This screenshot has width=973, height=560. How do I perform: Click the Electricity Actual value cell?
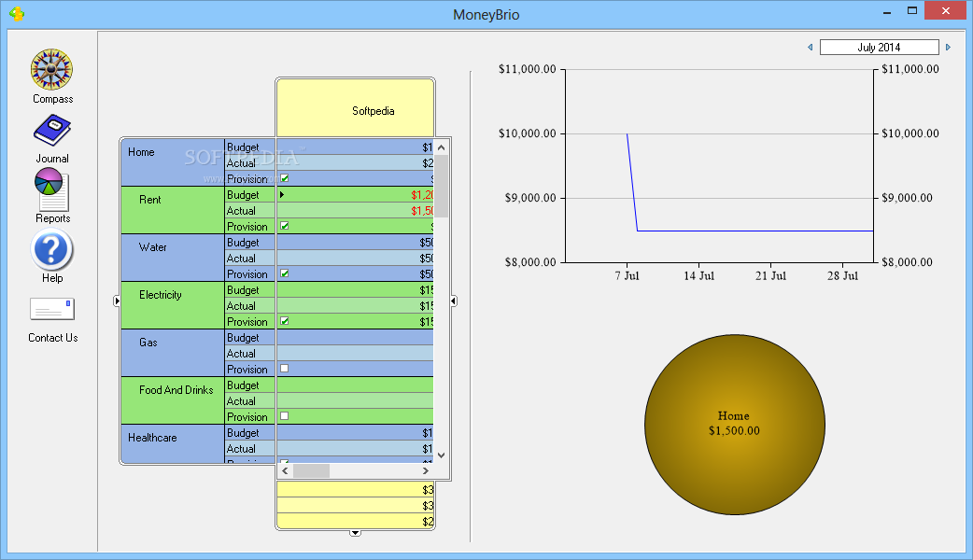click(x=355, y=306)
